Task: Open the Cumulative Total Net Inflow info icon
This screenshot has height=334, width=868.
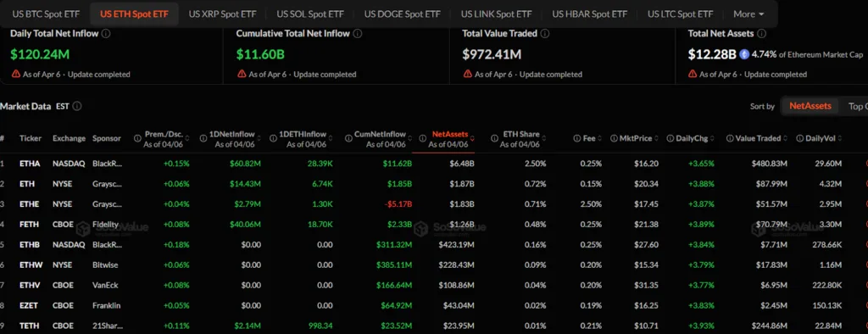Action: pos(358,33)
